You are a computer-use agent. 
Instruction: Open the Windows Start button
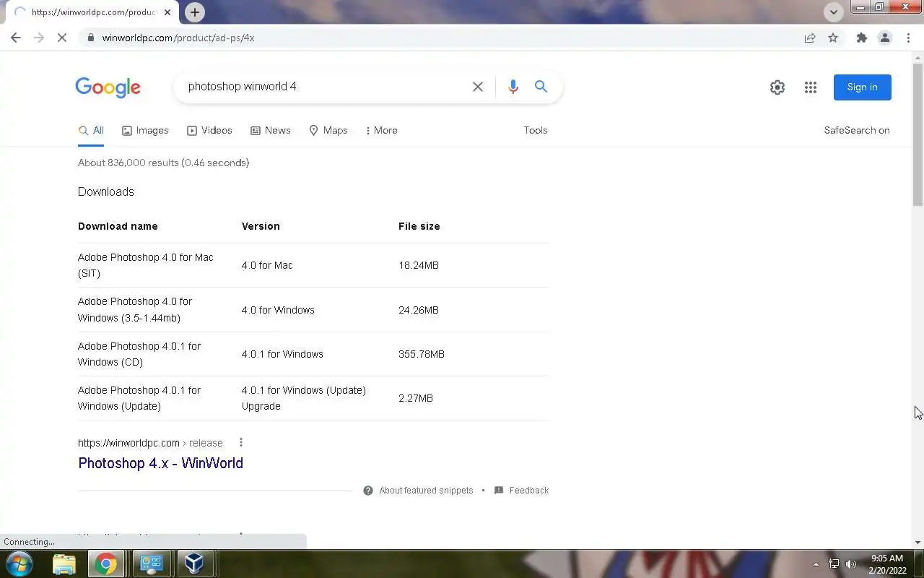(19, 564)
